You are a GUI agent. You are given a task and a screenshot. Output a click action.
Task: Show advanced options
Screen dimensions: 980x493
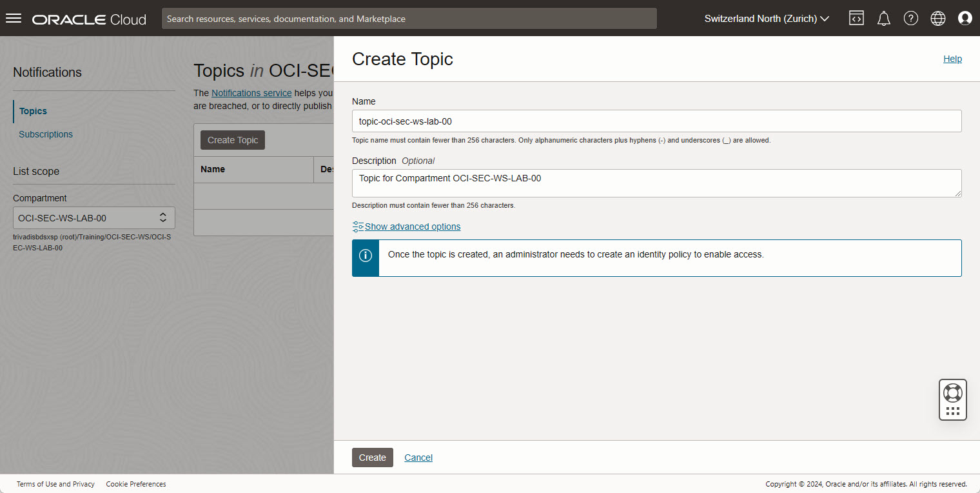coord(413,226)
